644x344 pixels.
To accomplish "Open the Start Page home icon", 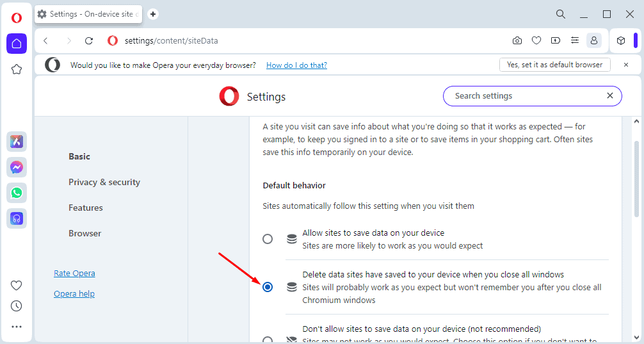I will point(17,44).
